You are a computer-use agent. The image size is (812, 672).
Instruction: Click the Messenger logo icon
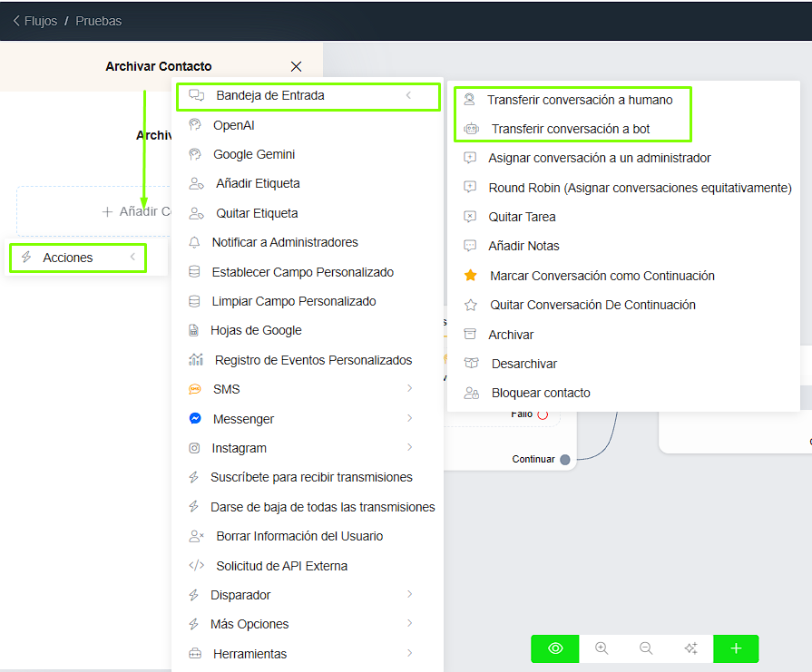pos(195,419)
